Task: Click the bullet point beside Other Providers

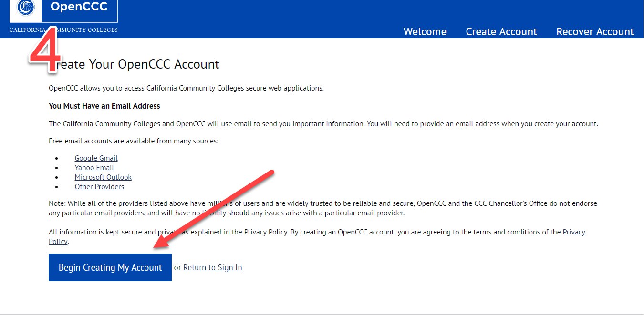Action: (57, 187)
